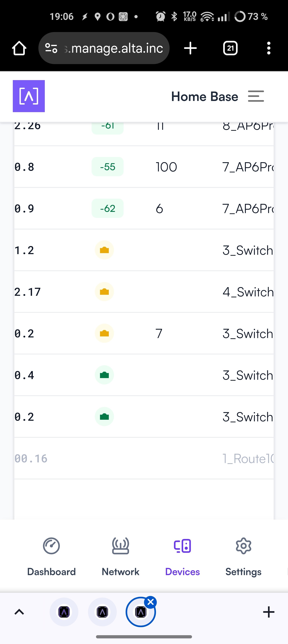Click the manage.alta.inc address bar
The image size is (288, 644).
click(x=115, y=48)
